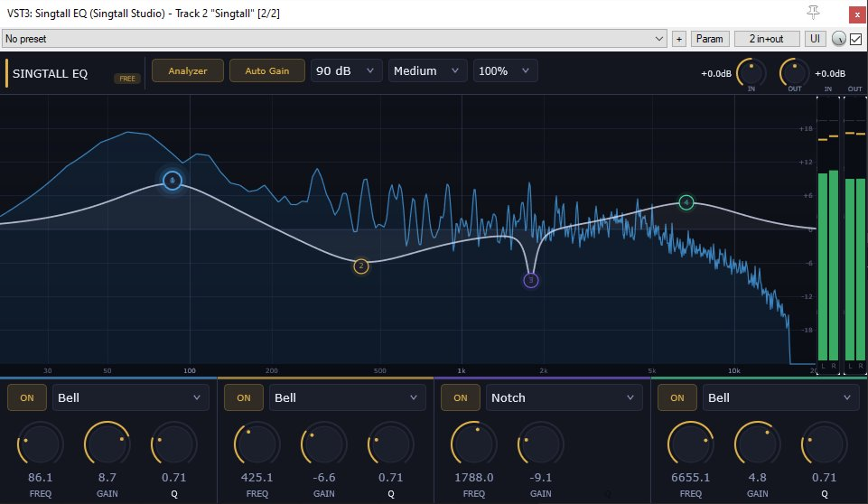The height and width of the screenshot is (504, 868).
Task: Click the 4.8 gain value
Action: pos(757,478)
